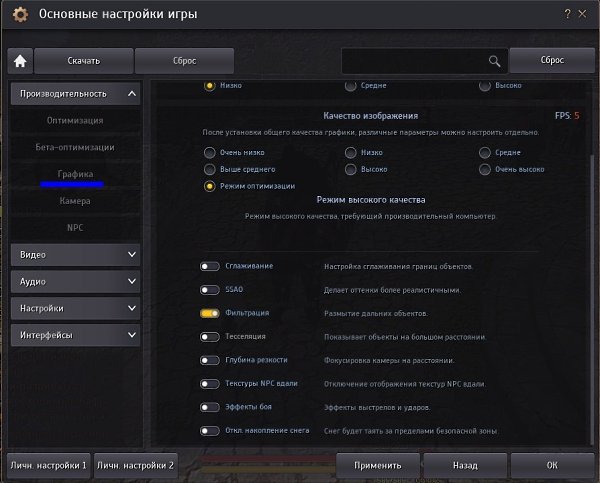The height and width of the screenshot is (483, 600).
Task: Collapse the Производительность section
Action: [75, 95]
